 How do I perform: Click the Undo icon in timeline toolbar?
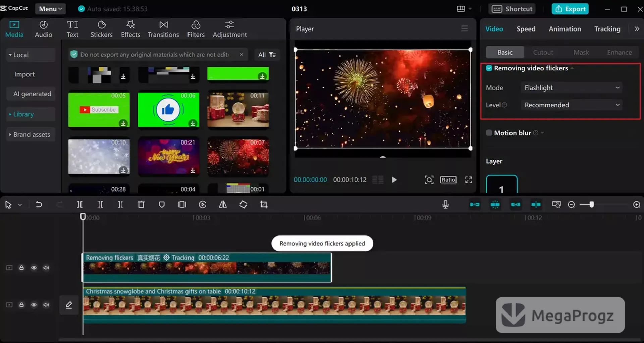39,204
